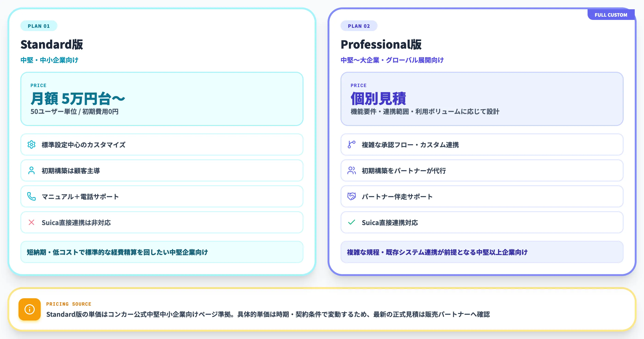Click the gear icon beside 標準設定中心のカスタマイズ
The image size is (644, 339).
(x=31, y=144)
